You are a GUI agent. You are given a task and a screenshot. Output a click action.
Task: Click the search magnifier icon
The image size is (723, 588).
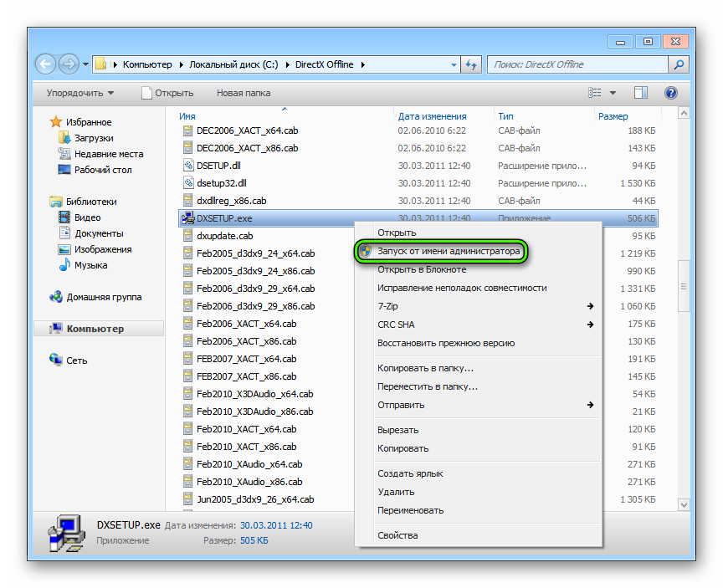(x=679, y=64)
